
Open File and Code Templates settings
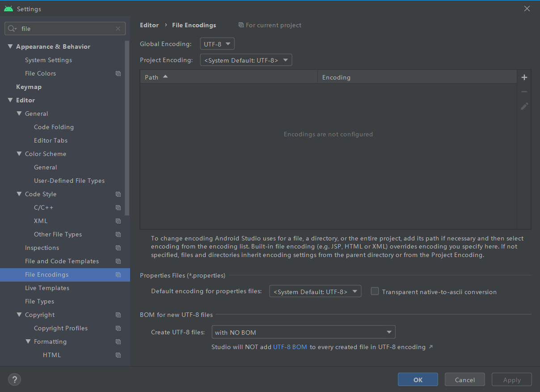point(62,261)
